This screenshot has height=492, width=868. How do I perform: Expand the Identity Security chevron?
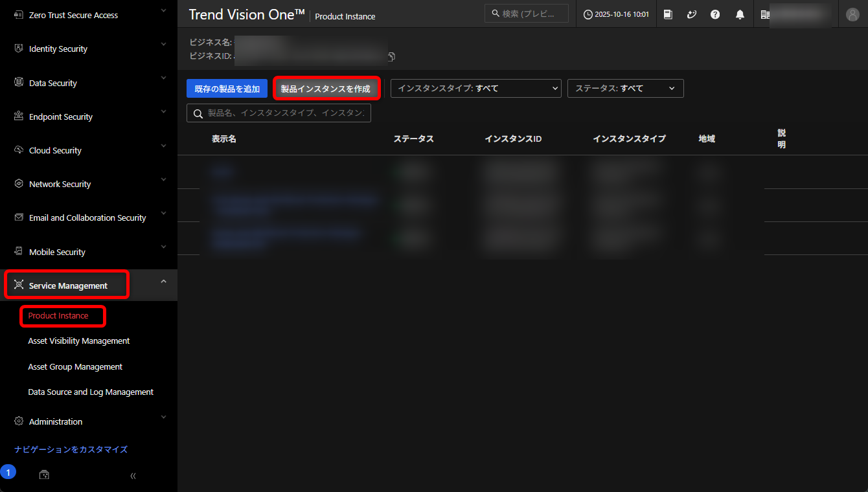coord(163,44)
